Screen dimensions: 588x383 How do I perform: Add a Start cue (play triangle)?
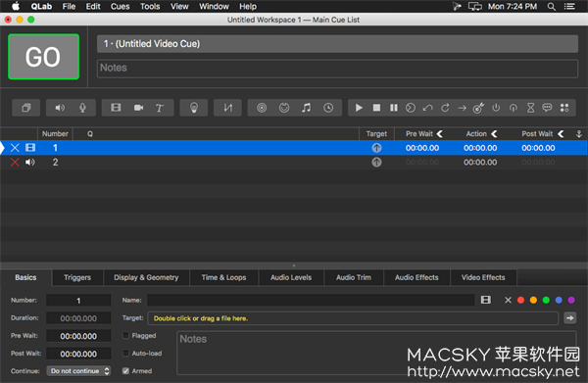pos(359,108)
